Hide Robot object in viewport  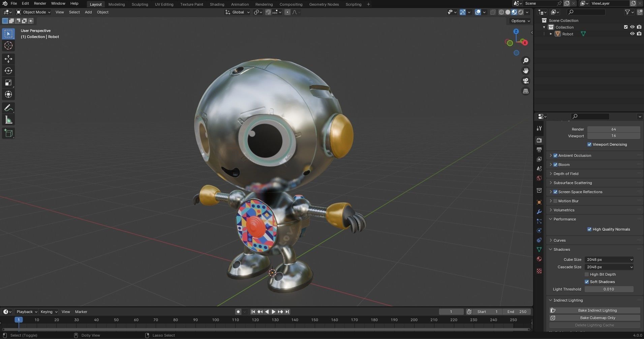[x=632, y=34]
